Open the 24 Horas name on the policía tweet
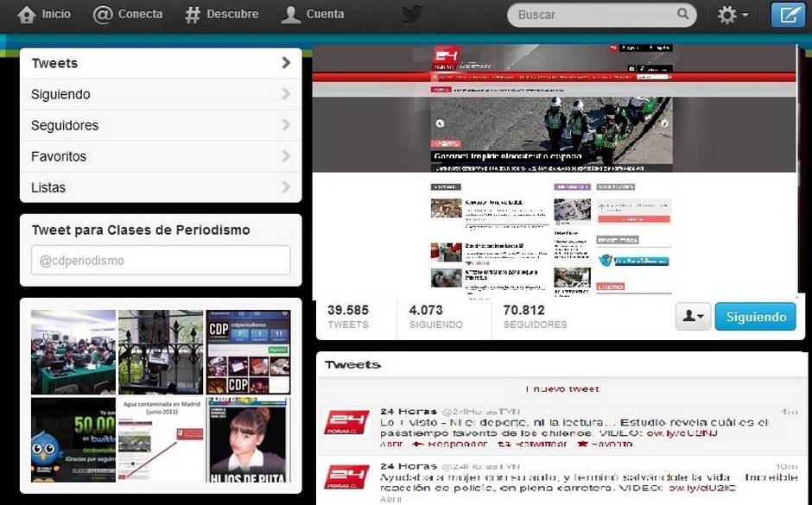 (x=409, y=467)
